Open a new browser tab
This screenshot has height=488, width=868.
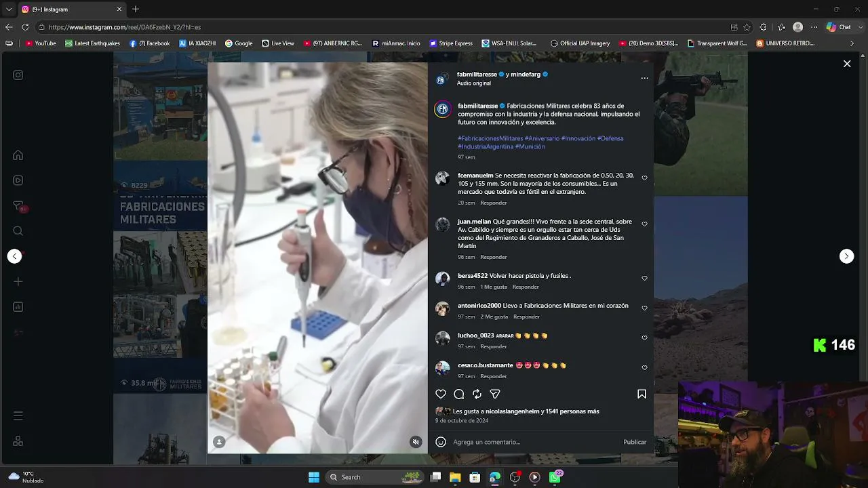coord(136,9)
